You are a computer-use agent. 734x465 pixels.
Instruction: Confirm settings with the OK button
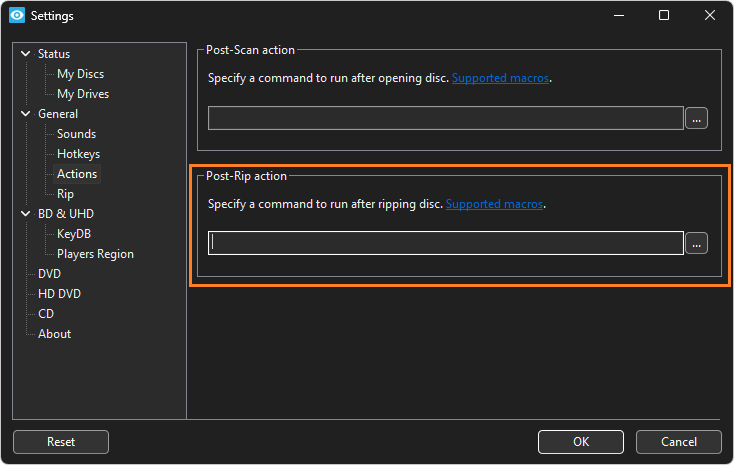580,442
